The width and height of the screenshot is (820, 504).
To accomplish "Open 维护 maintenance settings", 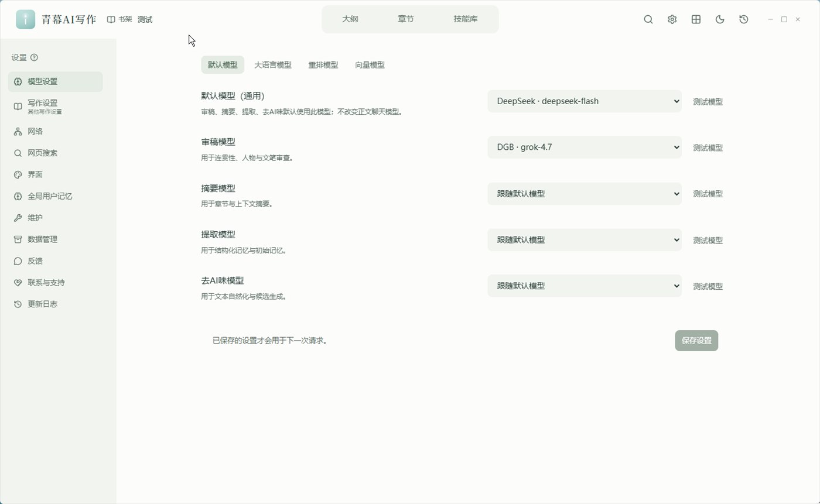I will [56, 218].
